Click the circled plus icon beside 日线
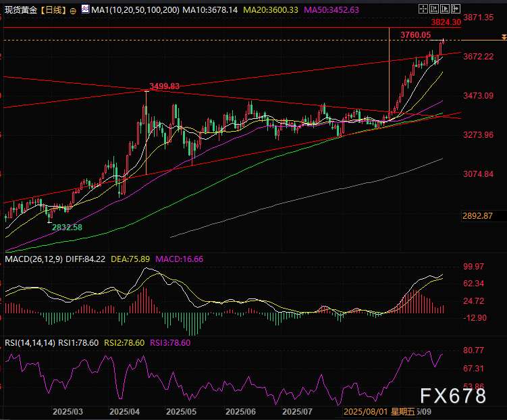 (x=73, y=11)
